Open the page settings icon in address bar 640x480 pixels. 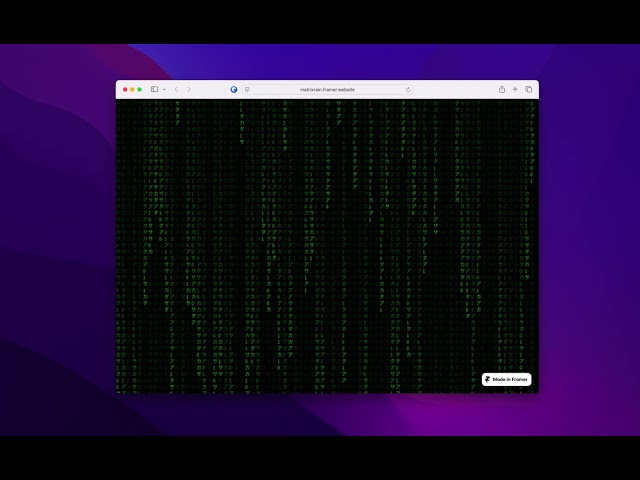point(247,89)
